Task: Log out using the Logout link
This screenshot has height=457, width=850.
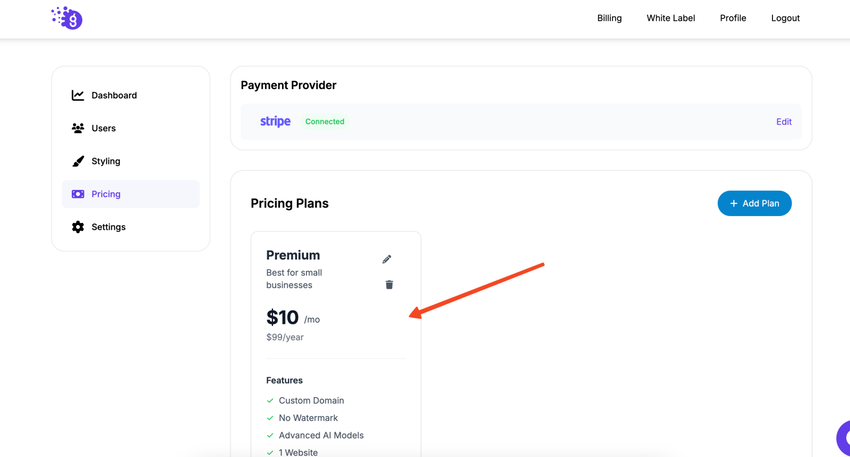Action: (x=785, y=18)
